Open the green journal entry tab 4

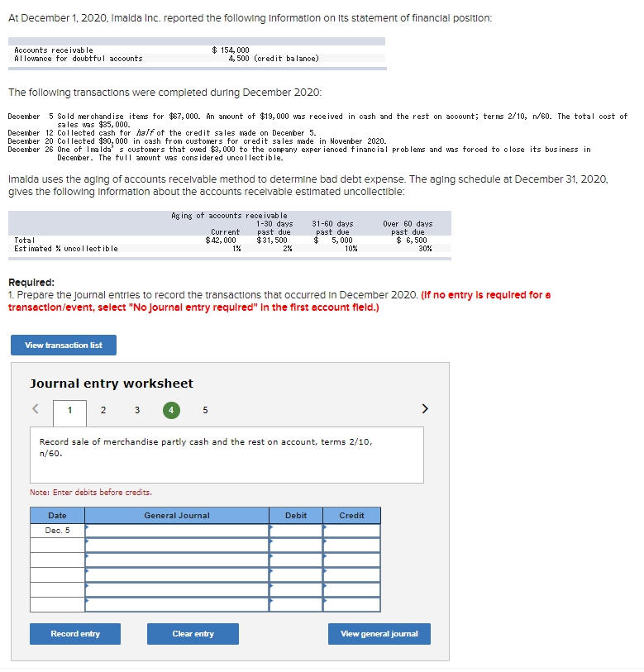(171, 410)
